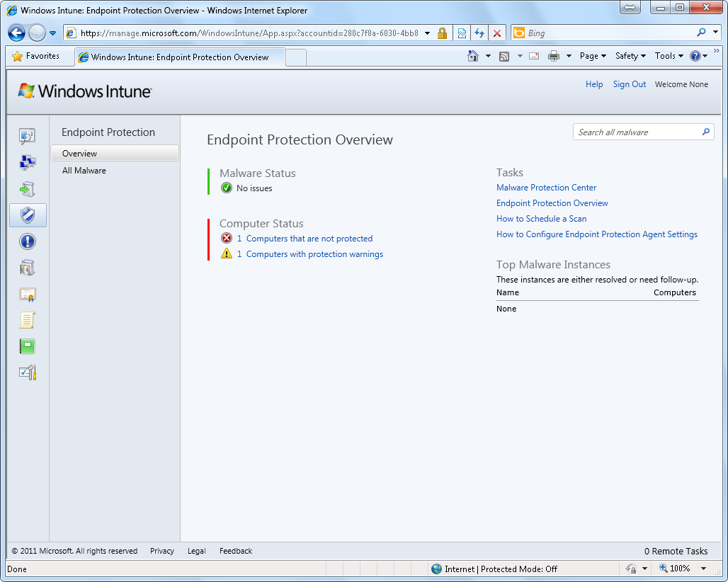Open the Licenses certificate icon

pos(27,295)
